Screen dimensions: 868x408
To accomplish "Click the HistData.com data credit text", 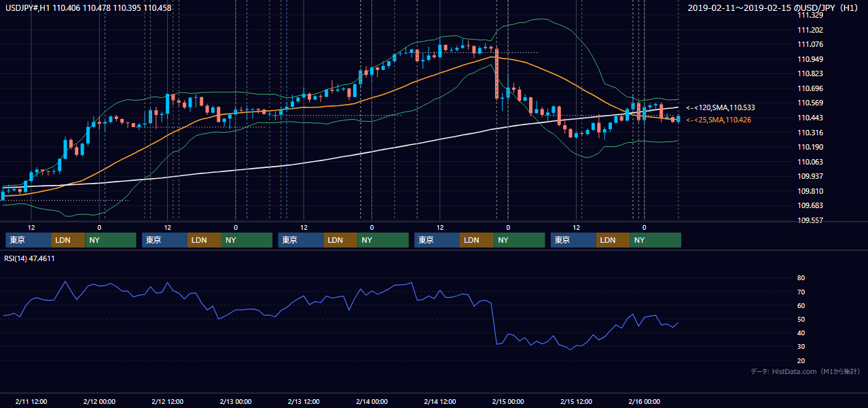I will click(x=806, y=371).
